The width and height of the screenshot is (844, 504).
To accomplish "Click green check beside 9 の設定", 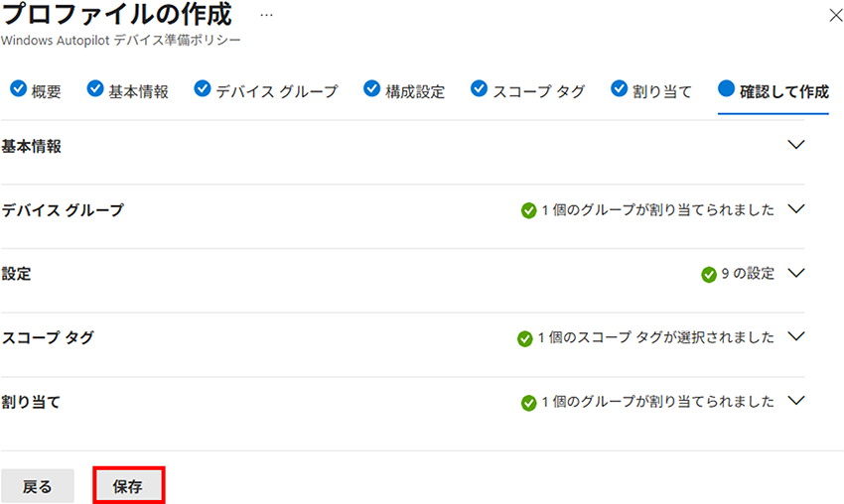I will [709, 274].
